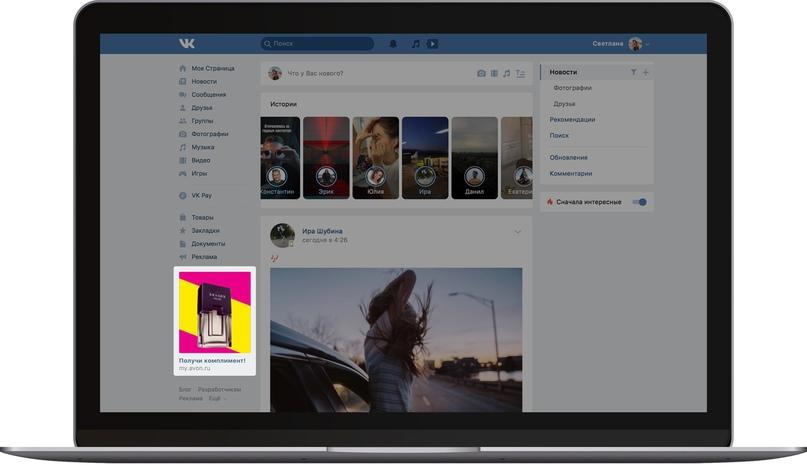Attach audio using the note icon in the post box
The width and height of the screenshot is (807, 473).
(x=506, y=74)
